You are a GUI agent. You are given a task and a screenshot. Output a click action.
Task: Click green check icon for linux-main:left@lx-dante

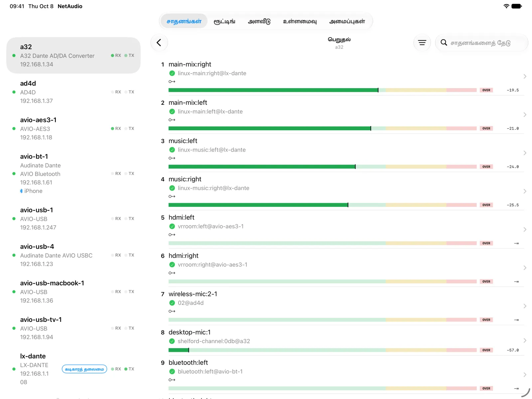(x=172, y=111)
